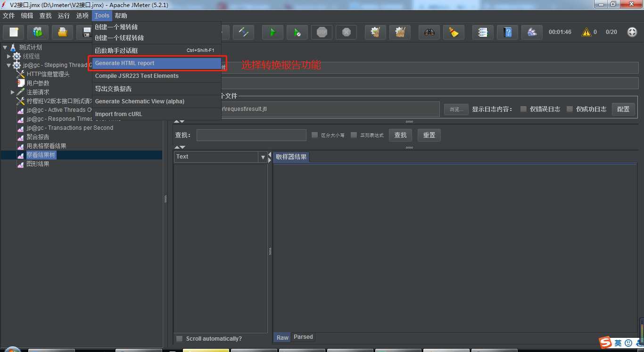This screenshot has width=644, height=352.
Task: Click the Open file folder toolbar icon
Action: 62,32
